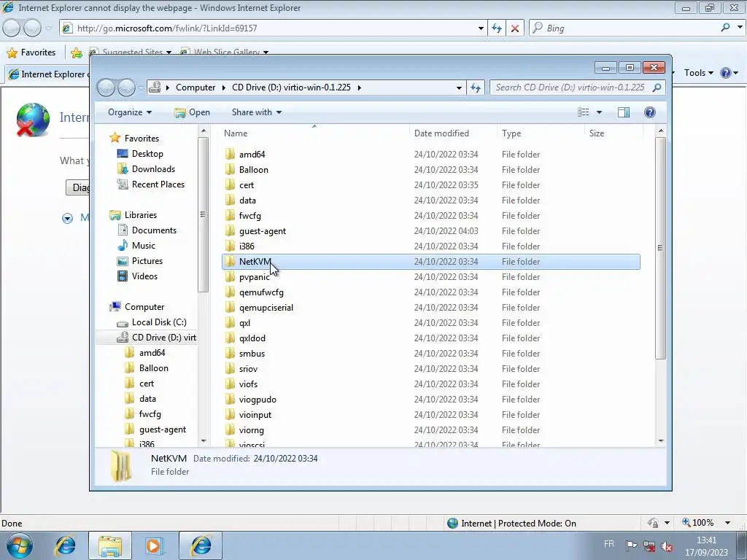Open Videos library in sidebar
747x560 pixels.
[x=144, y=276]
